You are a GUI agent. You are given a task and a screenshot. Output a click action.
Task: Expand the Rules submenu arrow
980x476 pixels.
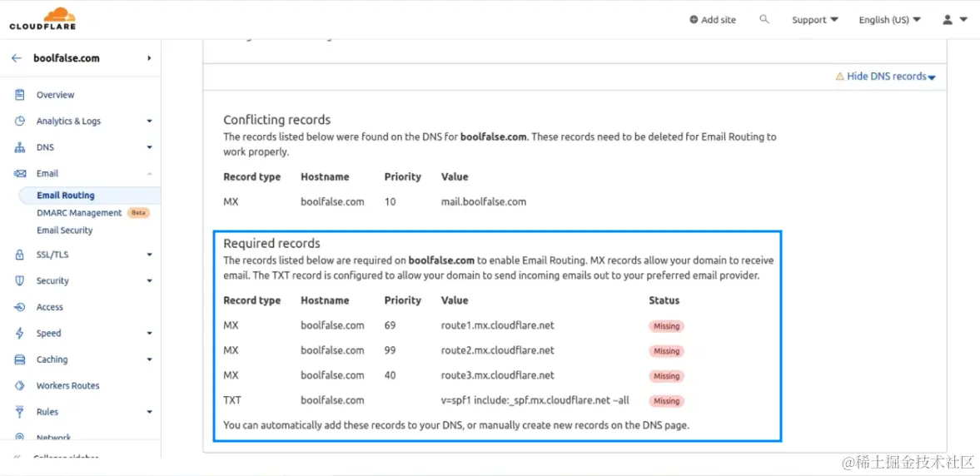(x=149, y=412)
